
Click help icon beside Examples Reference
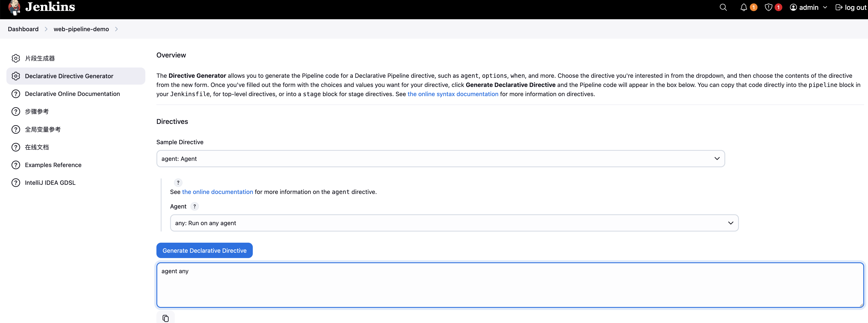16,165
